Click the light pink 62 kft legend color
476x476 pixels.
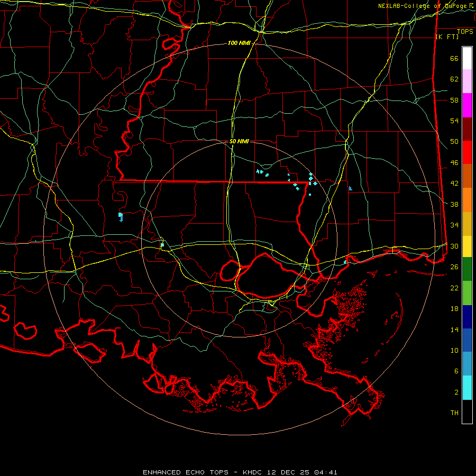pyautogui.click(x=467, y=81)
